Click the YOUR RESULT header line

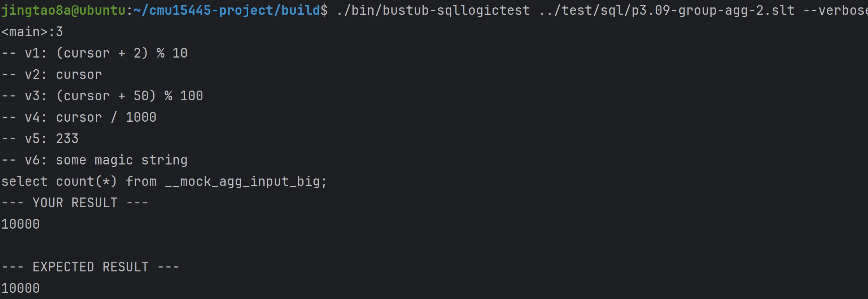pos(75,203)
